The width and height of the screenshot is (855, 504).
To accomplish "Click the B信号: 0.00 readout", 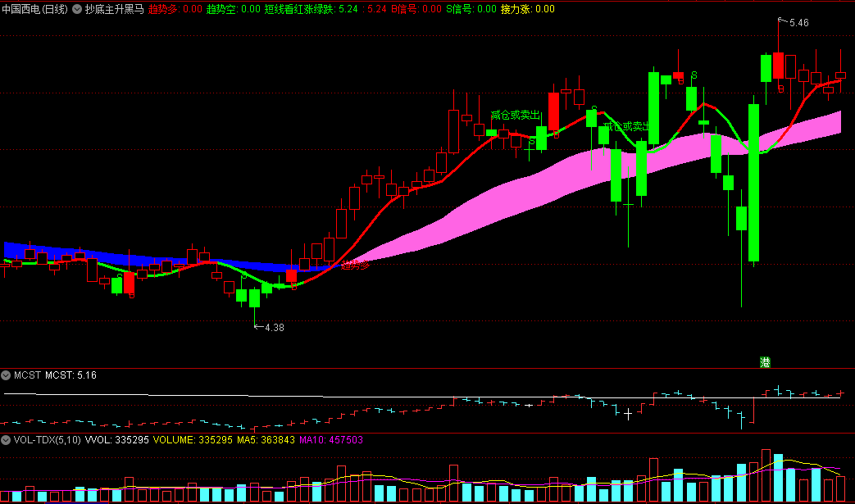I will [416, 9].
